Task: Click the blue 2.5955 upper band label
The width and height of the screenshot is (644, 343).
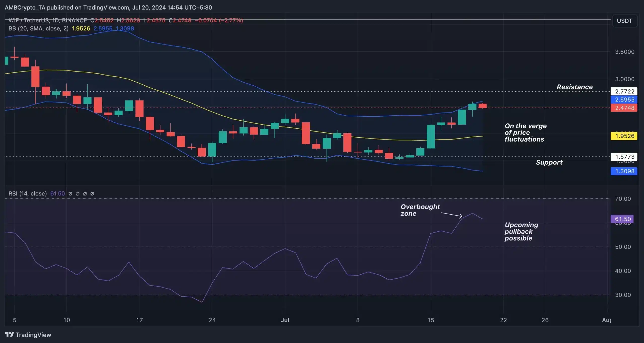Action: click(624, 99)
